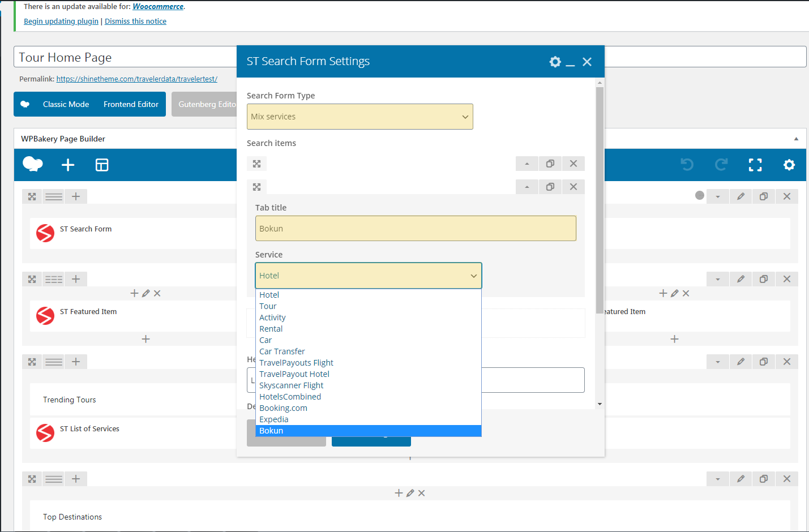Select the plain Car option in the Service list
Viewport: 809px width, 532px height.
pyautogui.click(x=369, y=340)
